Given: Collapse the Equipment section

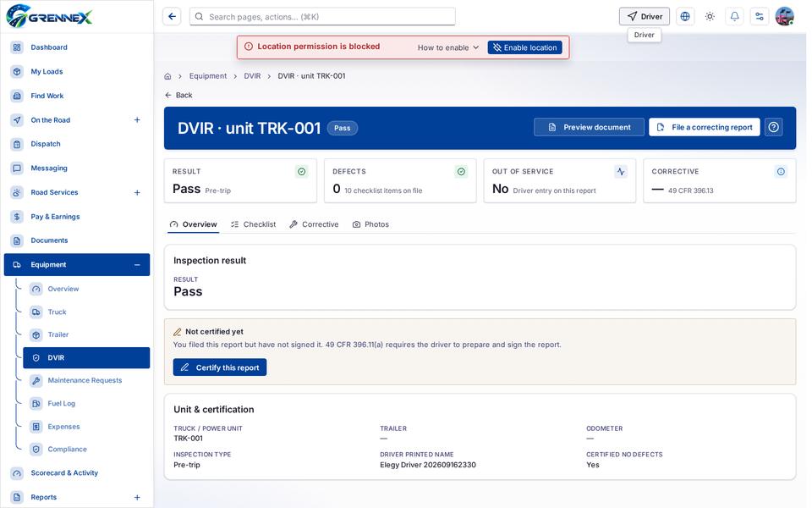Looking at the screenshot, I should tap(137, 265).
